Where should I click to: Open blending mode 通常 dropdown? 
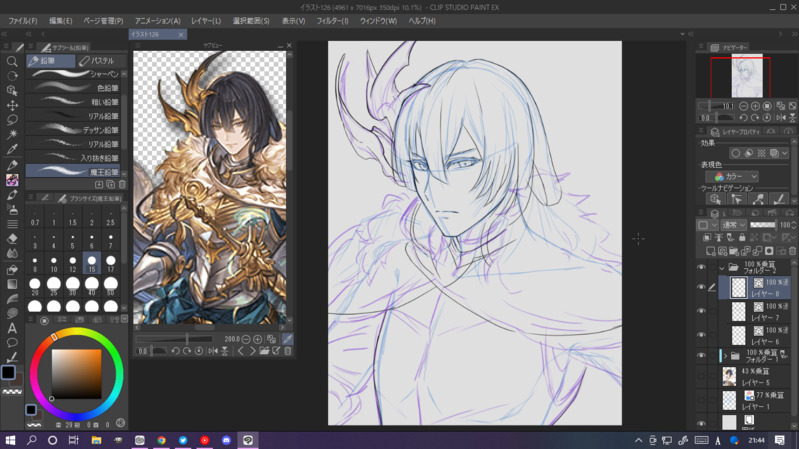click(734, 225)
